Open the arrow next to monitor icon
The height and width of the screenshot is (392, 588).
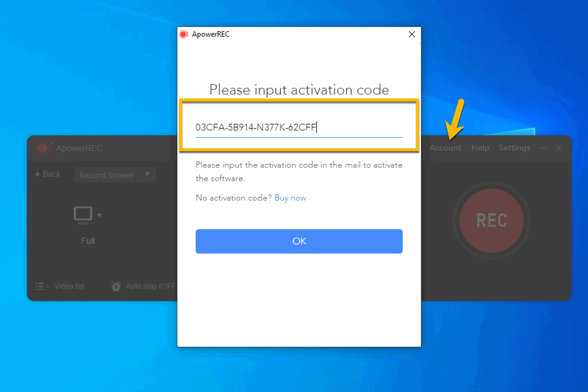tap(99, 215)
